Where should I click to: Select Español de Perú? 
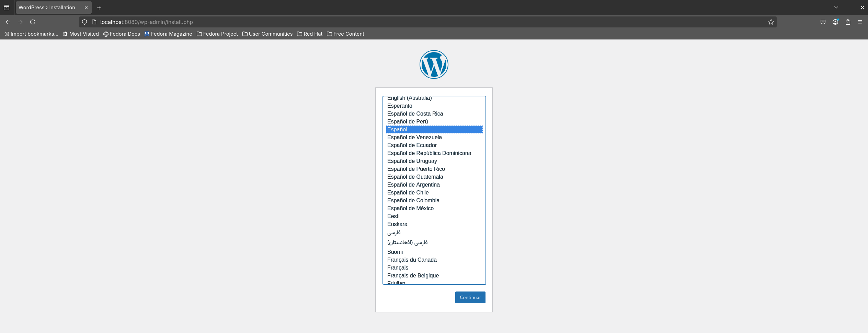434,122
